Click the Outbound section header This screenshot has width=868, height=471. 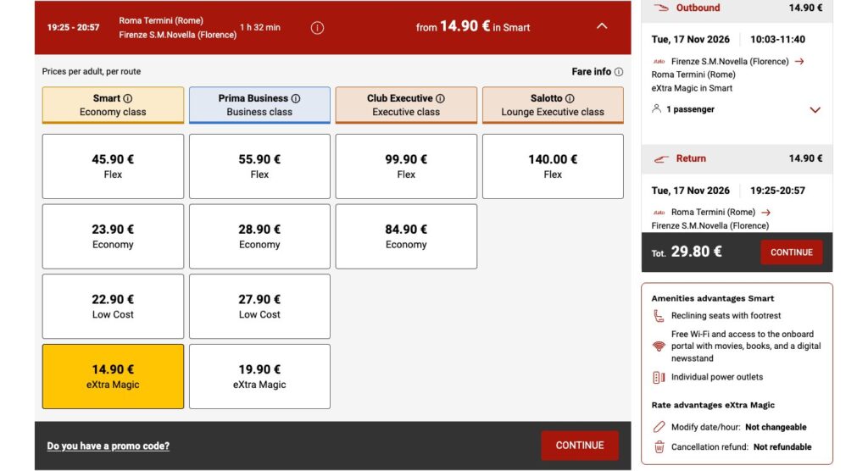tap(737, 9)
